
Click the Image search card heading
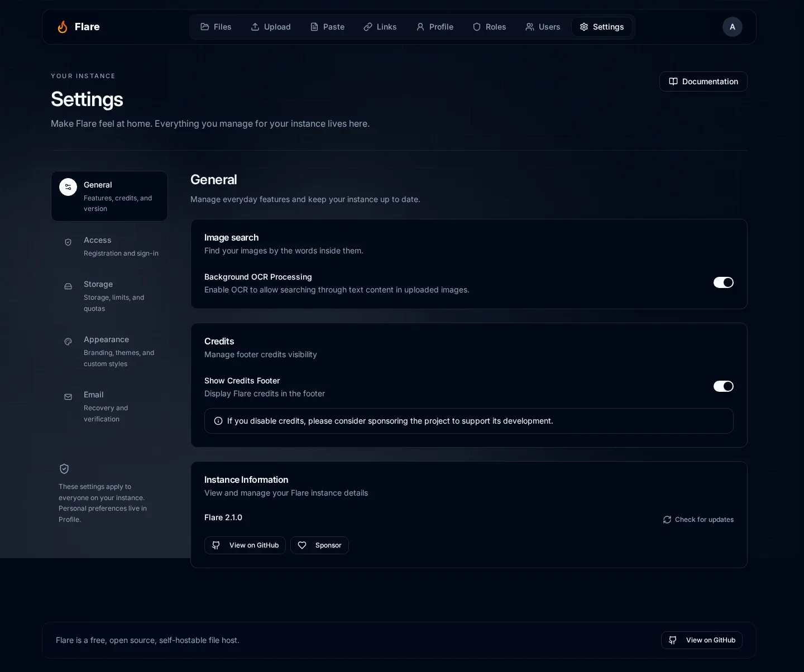231,237
